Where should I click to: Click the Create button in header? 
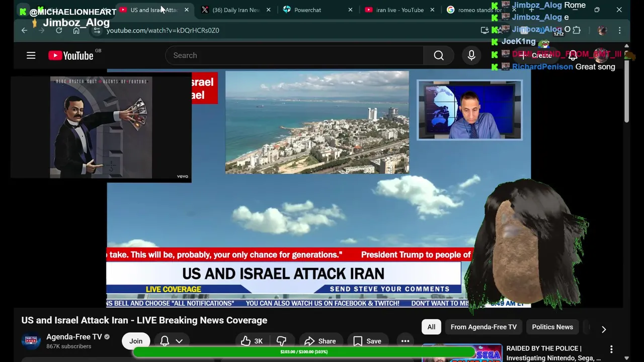coord(536,55)
